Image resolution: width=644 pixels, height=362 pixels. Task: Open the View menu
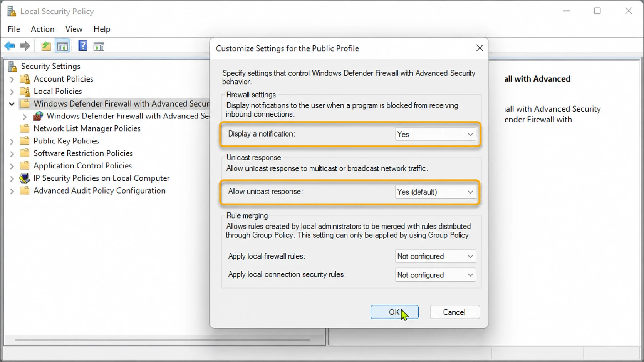tap(74, 29)
